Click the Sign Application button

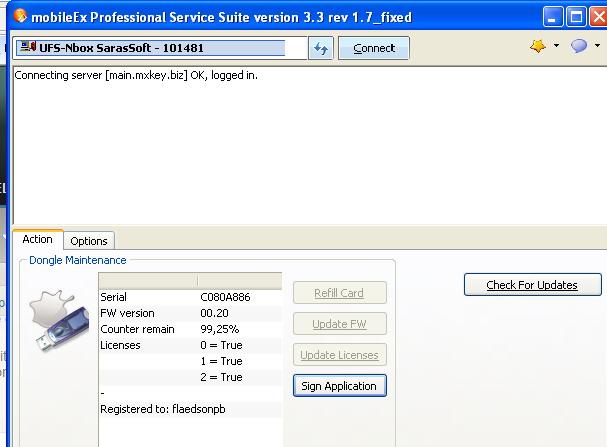(x=339, y=386)
